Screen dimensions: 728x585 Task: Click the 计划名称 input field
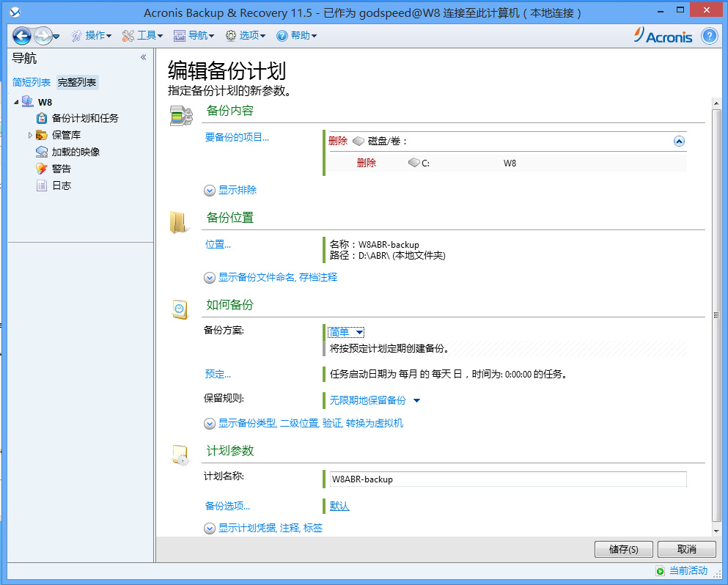tap(508, 479)
